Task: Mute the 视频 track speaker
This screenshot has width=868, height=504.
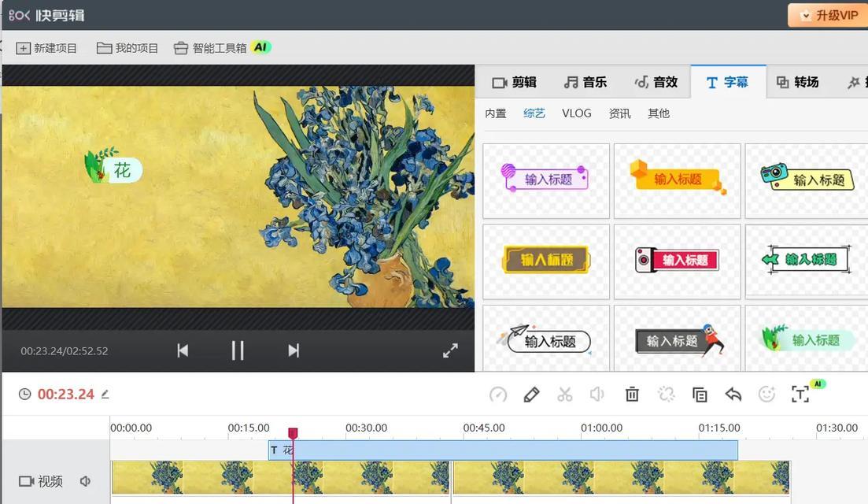Action: coord(85,481)
